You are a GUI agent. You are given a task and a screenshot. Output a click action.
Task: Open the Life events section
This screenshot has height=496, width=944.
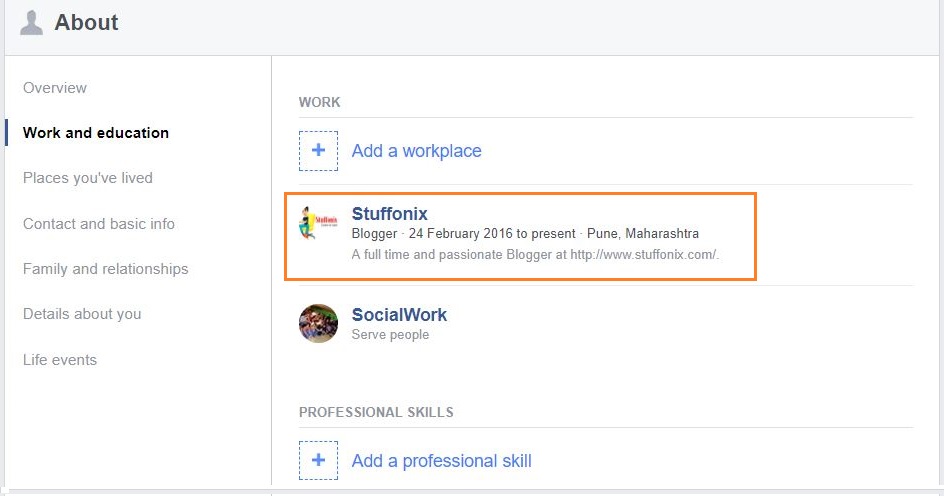tap(60, 360)
